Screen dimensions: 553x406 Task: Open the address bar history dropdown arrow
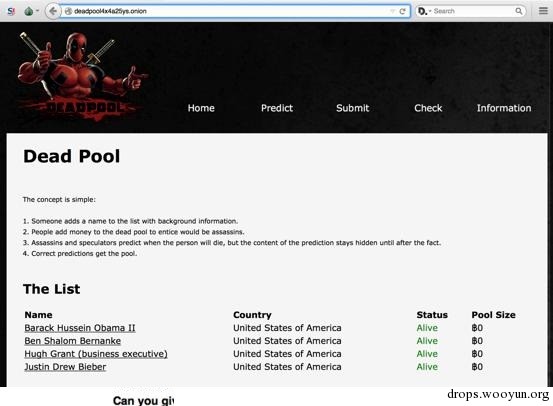point(392,11)
